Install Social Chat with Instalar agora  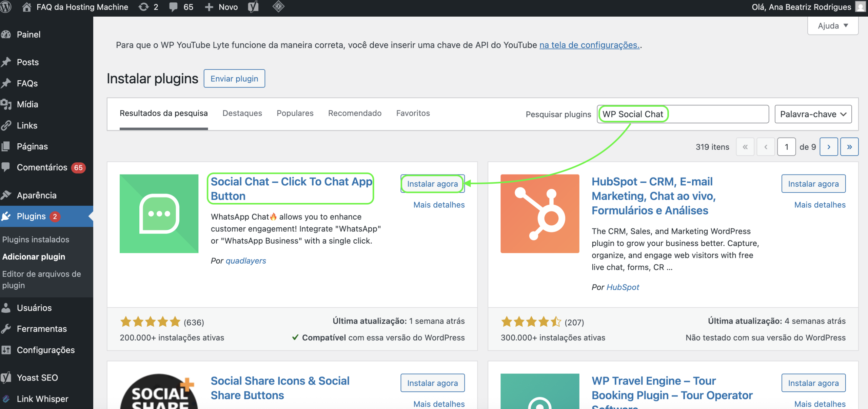[x=432, y=184]
